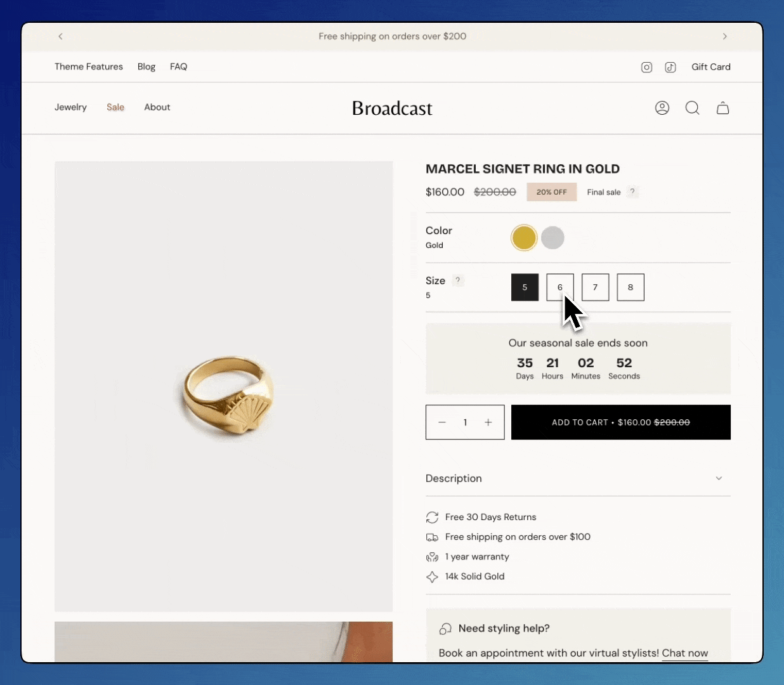784x685 pixels.
Task: Open the TikTok social icon
Action: (670, 67)
